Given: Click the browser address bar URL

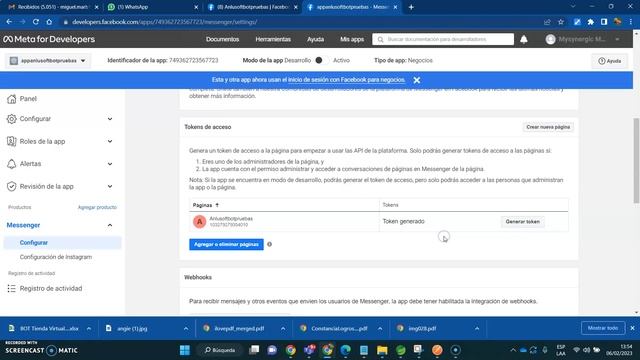Looking at the screenshot, I should coord(164,22).
